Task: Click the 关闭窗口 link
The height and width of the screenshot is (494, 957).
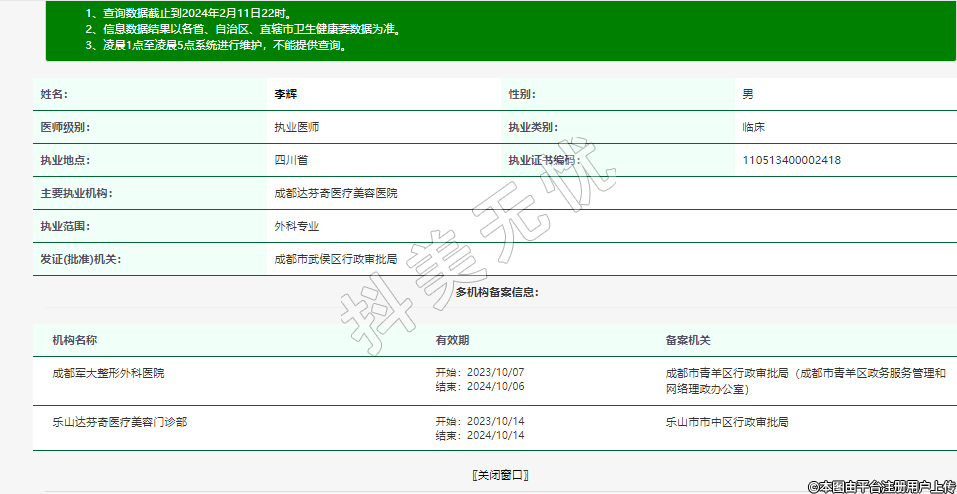Action: tap(499, 474)
